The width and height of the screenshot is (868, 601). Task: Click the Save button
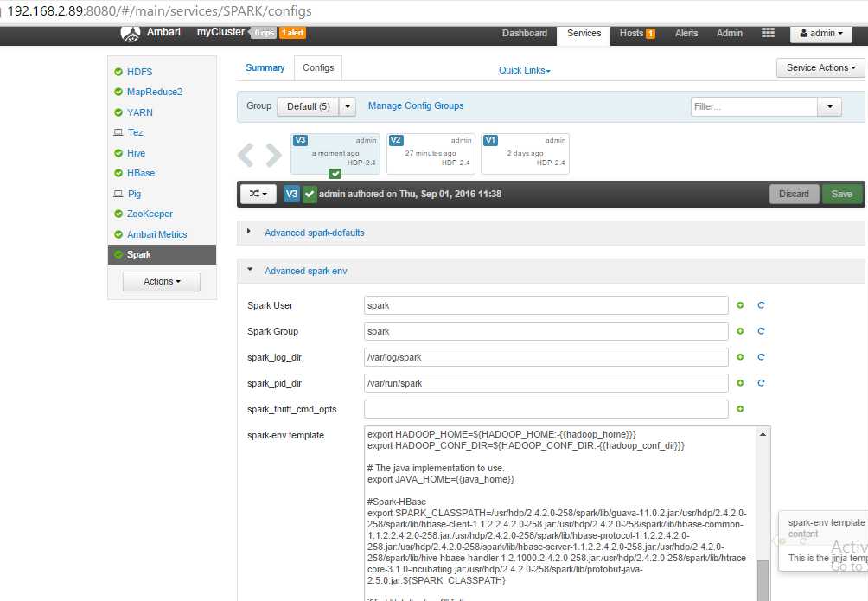coord(841,194)
